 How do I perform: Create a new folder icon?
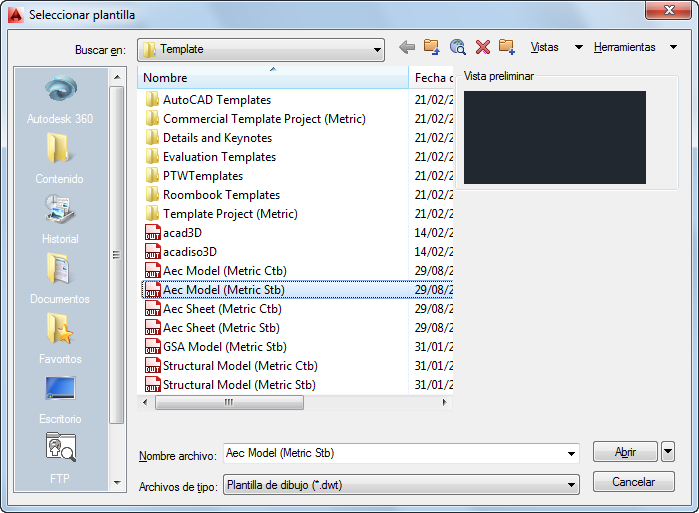tap(507, 47)
